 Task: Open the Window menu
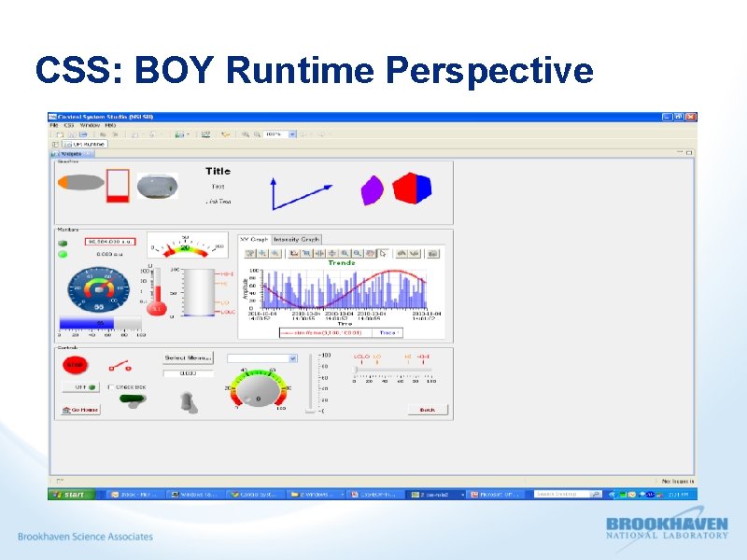90,125
